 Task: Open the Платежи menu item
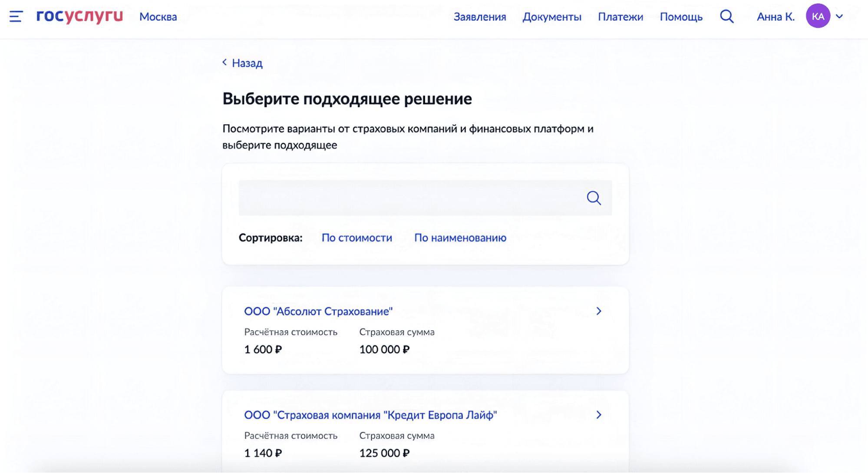coord(620,17)
